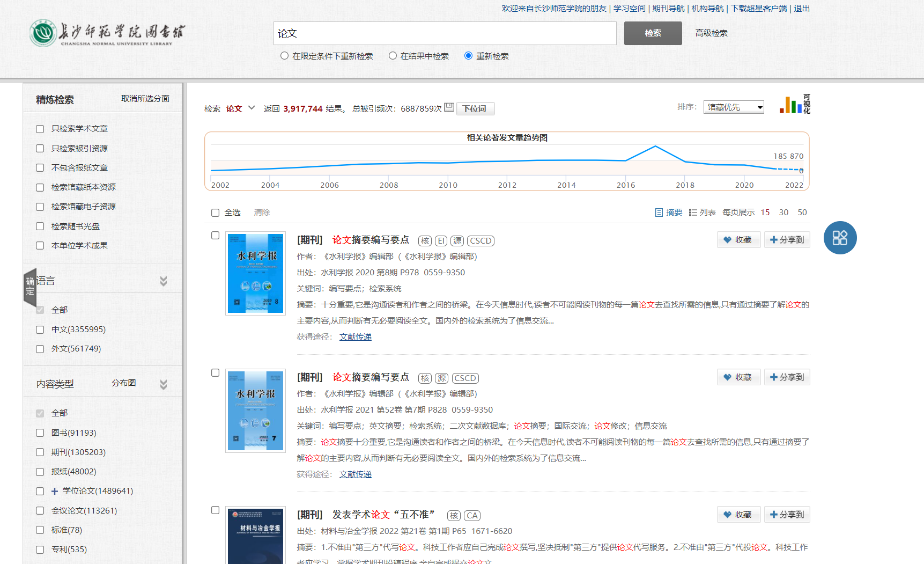Image resolution: width=924 pixels, height=564 pixels.
Task: Collapse the 语言 filter section
Action: click(x=163, y=281)
